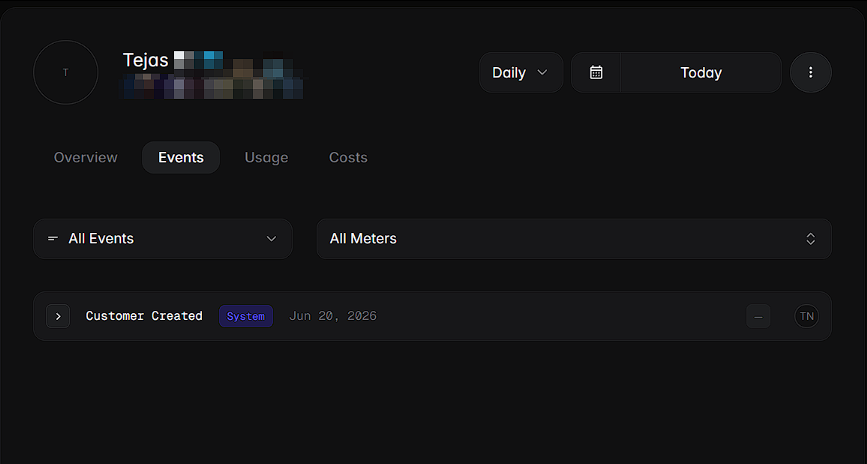Select the Events tab
This screenshot has width=867, height=464.
pyautogui.click(x=181, y=158)
